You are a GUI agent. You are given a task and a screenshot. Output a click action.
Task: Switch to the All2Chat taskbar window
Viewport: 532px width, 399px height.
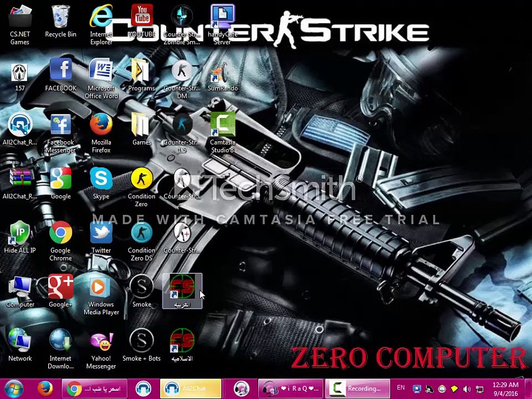point(191,388)
